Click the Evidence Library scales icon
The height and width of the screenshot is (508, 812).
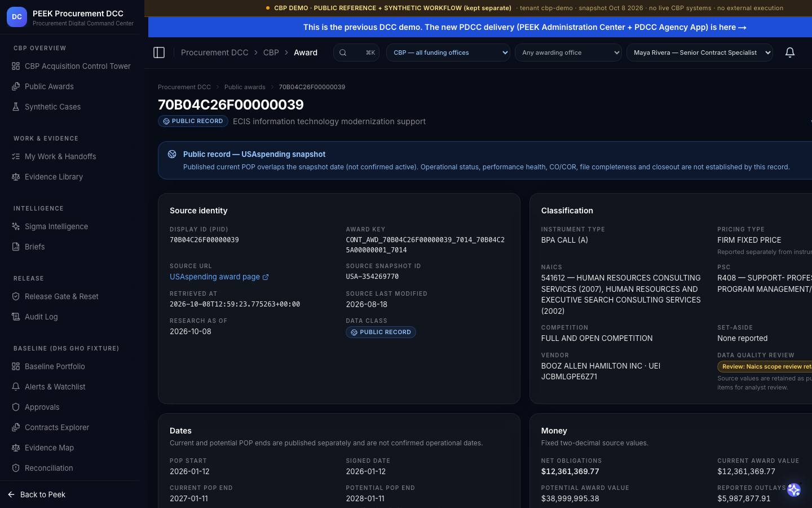pos(16,177)
